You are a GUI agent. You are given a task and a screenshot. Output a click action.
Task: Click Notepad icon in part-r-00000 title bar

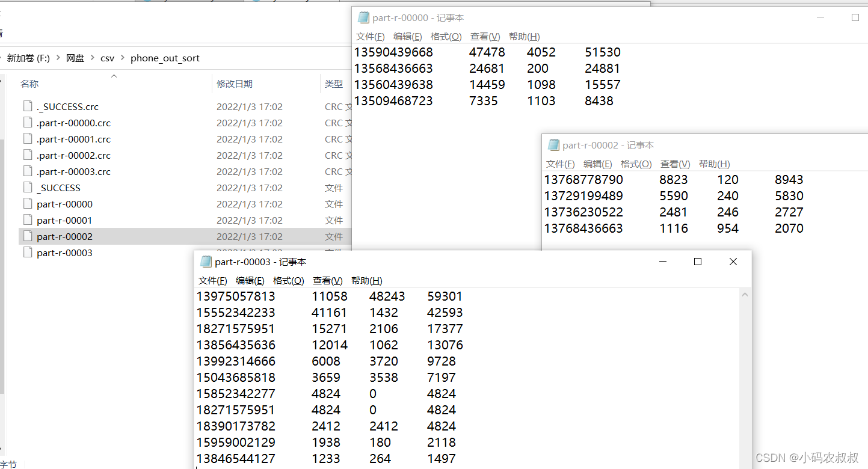[363, 17]
